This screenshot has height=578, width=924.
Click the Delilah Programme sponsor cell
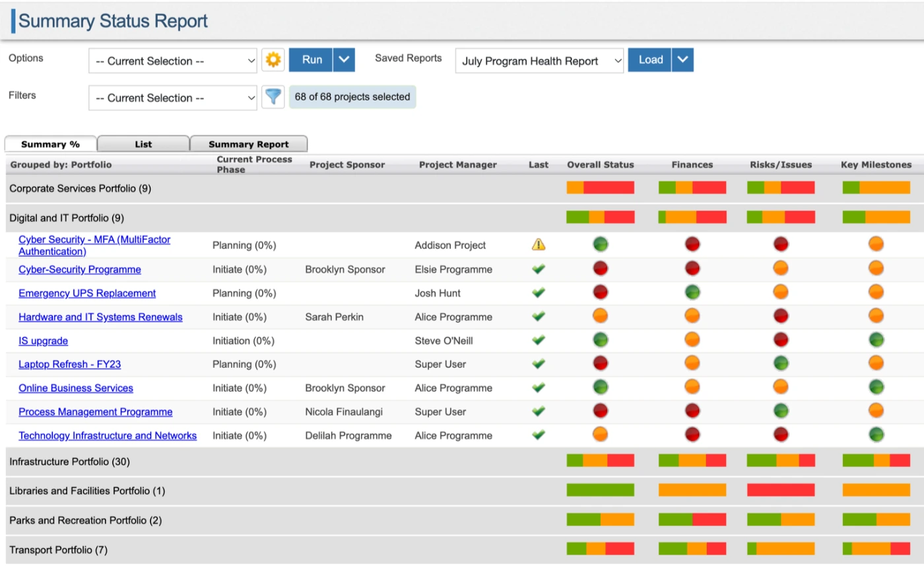(x=348, y=435)
